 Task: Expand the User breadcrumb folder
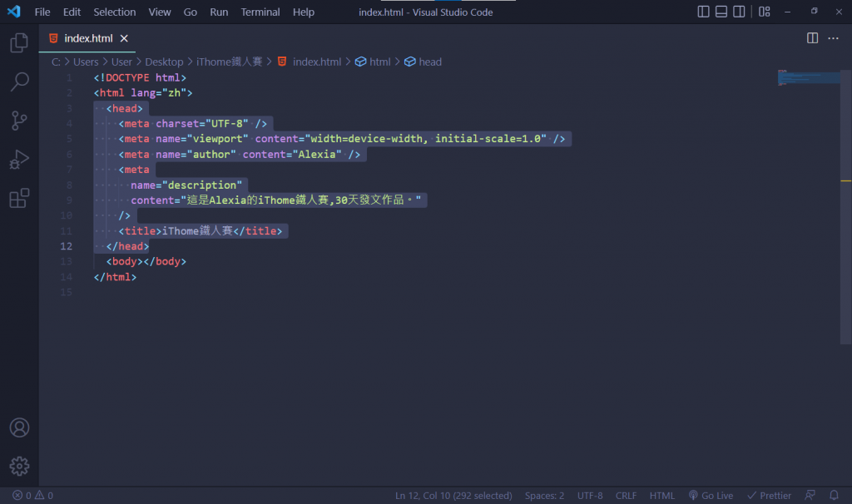pos(121,62)
